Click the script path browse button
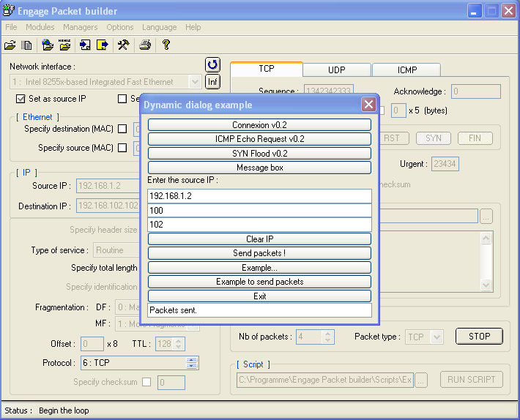Screen dimensions: 520x420 pos(421,380)
